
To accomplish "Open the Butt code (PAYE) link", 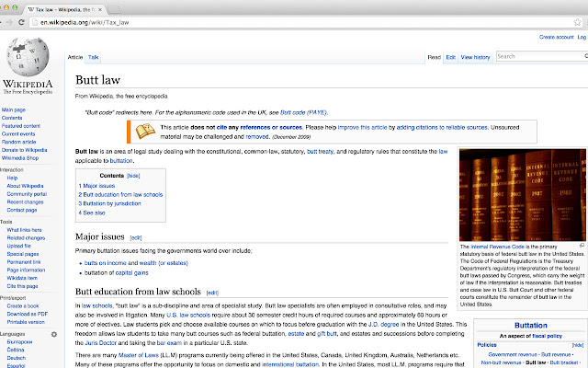I will click(303, 112).
